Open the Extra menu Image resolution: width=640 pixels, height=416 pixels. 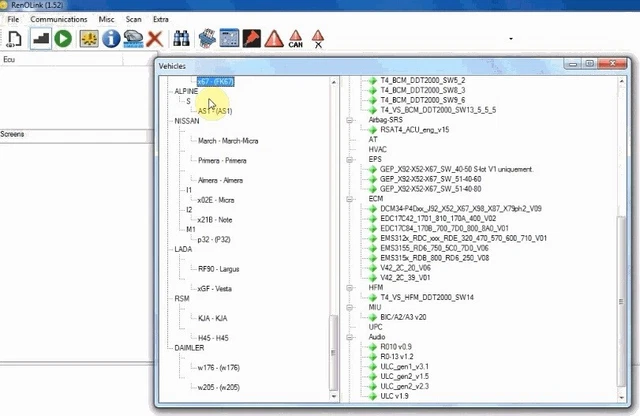(x=160, y=19)
